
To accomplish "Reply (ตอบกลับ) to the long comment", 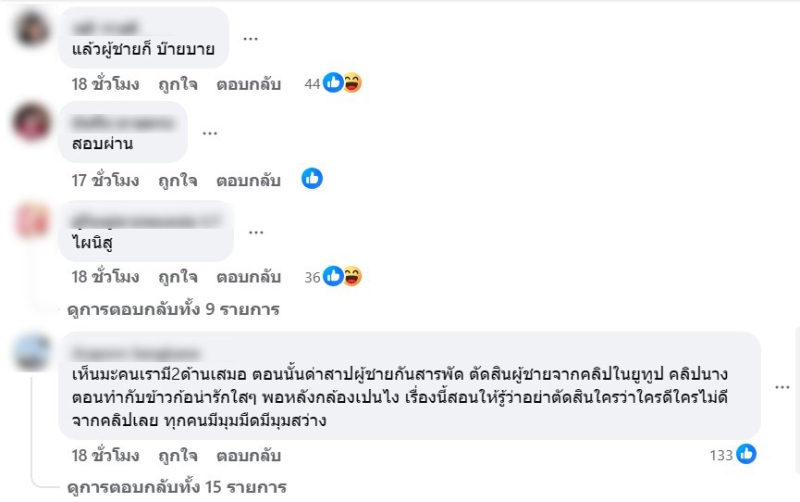I will (248, 455).
